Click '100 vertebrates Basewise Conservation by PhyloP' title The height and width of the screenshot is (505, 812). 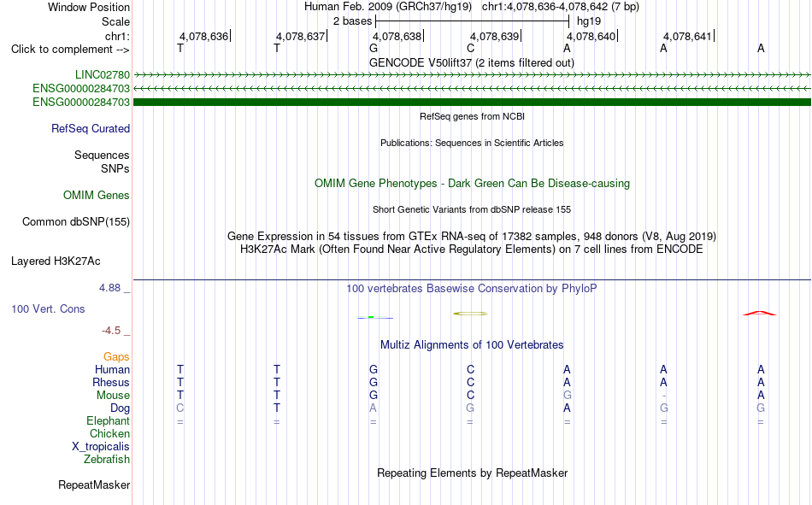click(x=472, y=289)
